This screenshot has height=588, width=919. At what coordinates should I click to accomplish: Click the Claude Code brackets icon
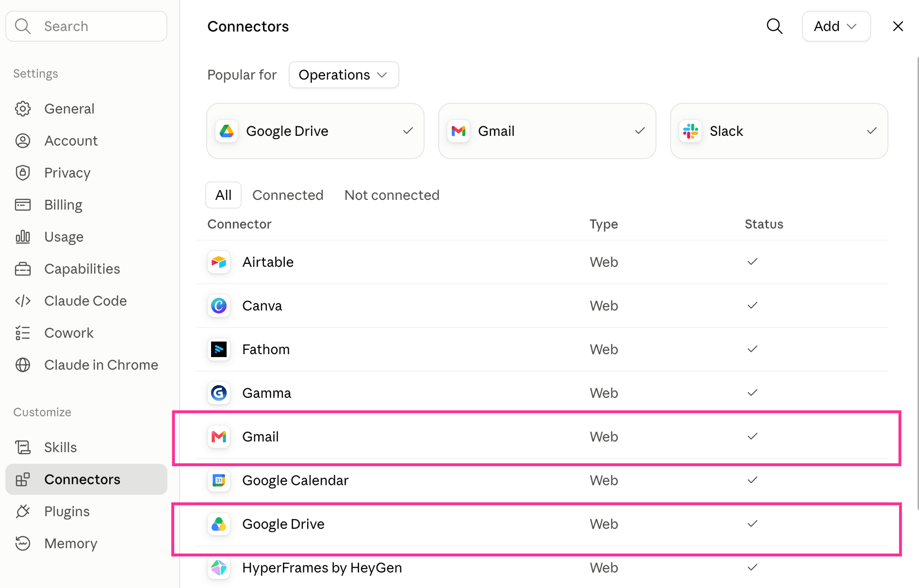23,301
